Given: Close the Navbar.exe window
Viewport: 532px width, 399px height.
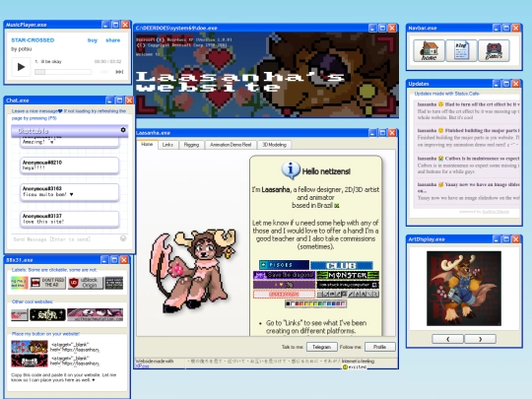Looking at the screenshot, I should (x=515, y=28).
